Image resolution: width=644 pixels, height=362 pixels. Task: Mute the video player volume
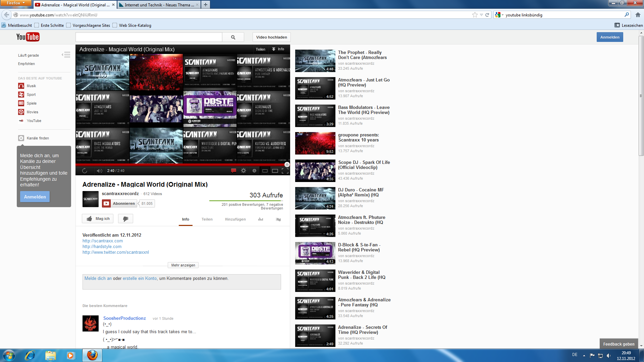tap(99, 171)
